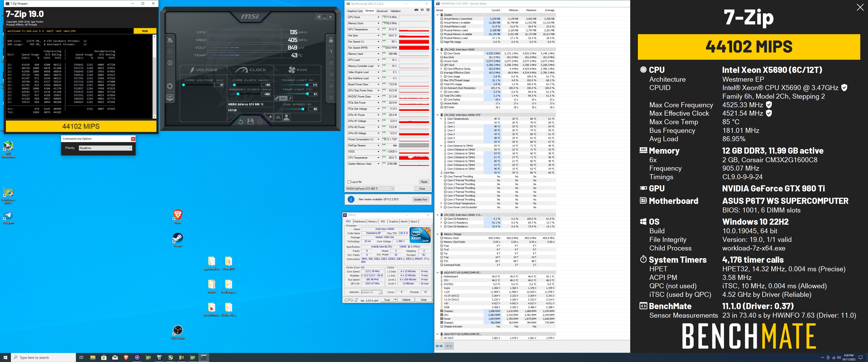Close BenchMate result overlay X
The height and width of the screenshot is (362, 868).
click(x=860, y=8)
